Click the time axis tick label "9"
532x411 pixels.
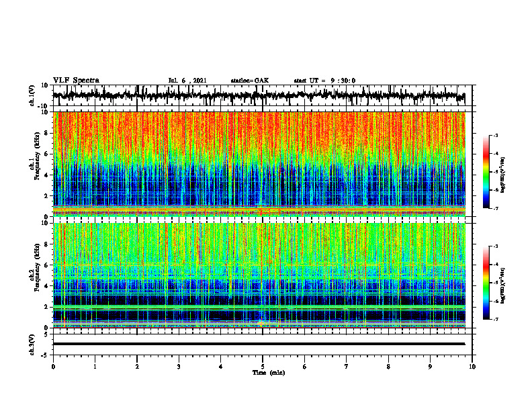(430, 367)
